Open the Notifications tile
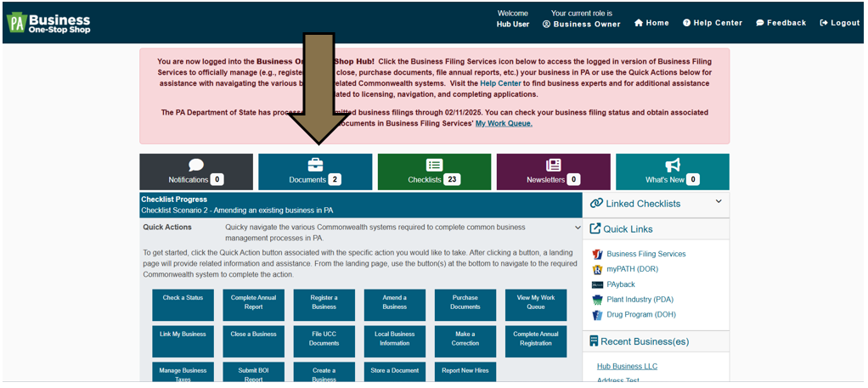Screen dimensions: 868x388 (x=196, y=172)
